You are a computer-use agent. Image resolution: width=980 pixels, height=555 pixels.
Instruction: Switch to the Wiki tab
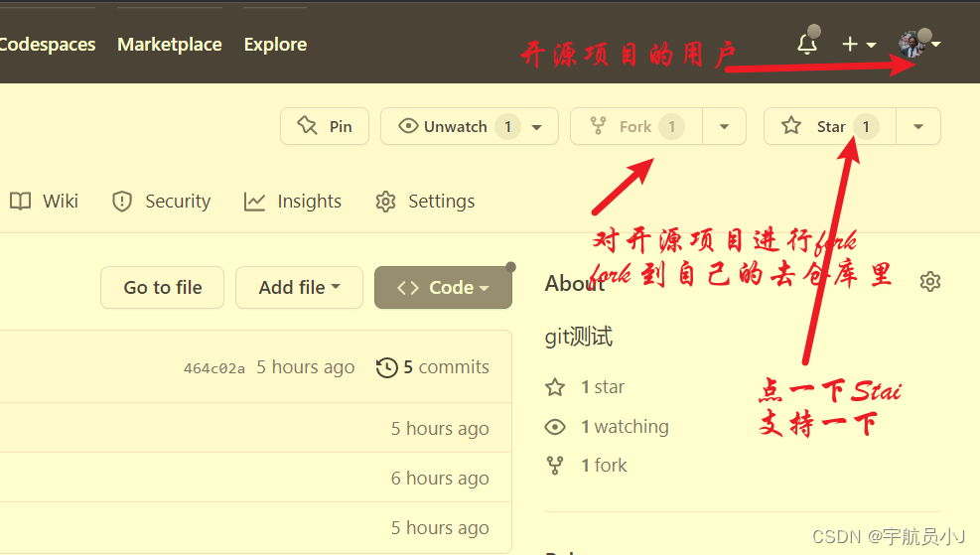(x=45, y=202)
